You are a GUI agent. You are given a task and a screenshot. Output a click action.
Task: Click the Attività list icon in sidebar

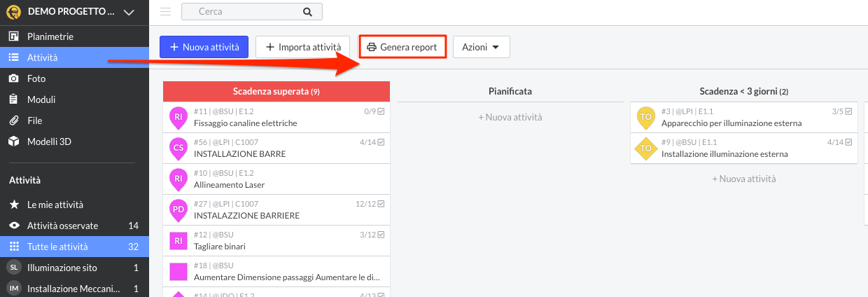pos(13,57)
